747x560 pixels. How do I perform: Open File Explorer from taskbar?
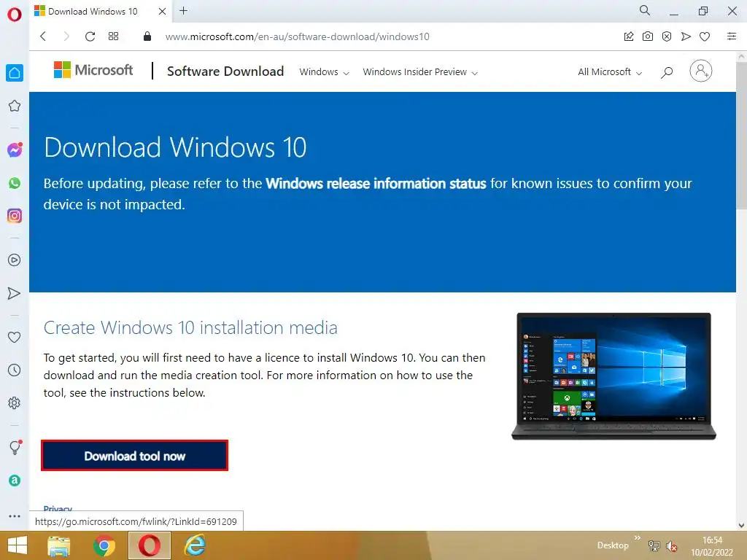[59, 545]
